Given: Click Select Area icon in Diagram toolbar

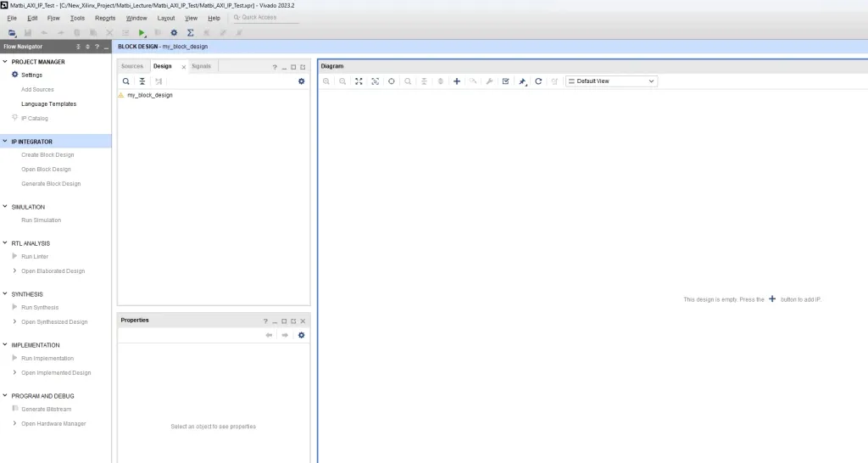Looking at the screenshot, I should (376, 81).
